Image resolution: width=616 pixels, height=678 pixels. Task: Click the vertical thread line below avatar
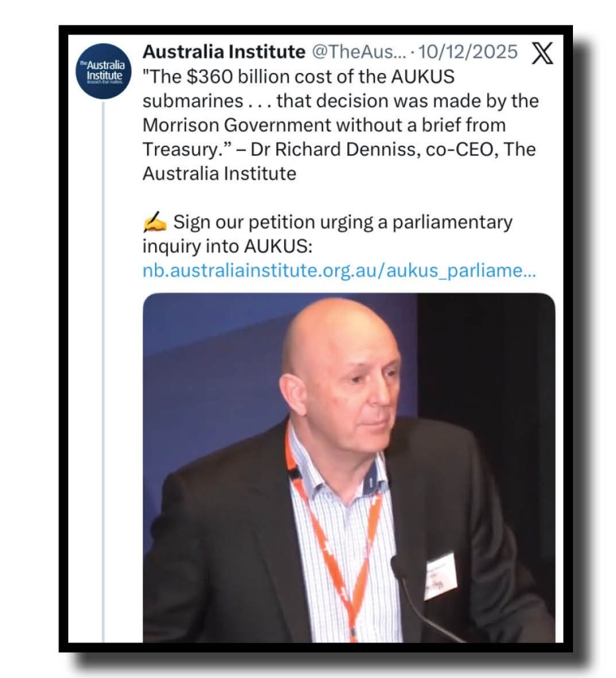point(103,372)
